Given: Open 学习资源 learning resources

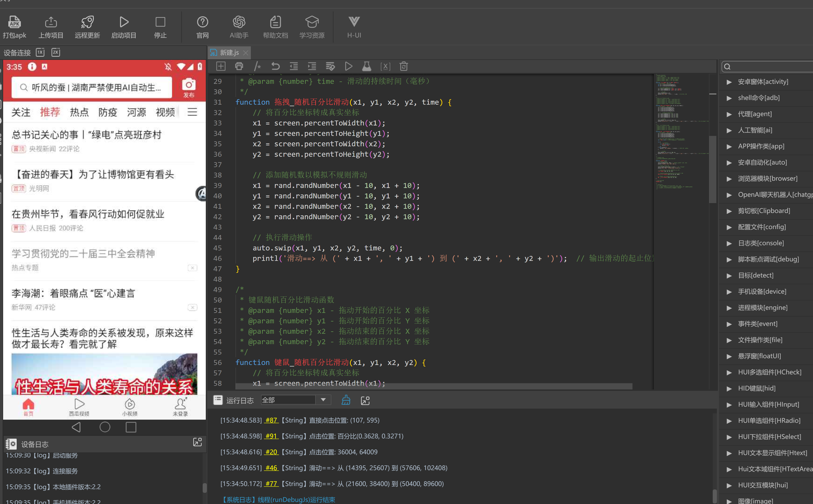Looking at the screenshot, I should coord(312,27).
